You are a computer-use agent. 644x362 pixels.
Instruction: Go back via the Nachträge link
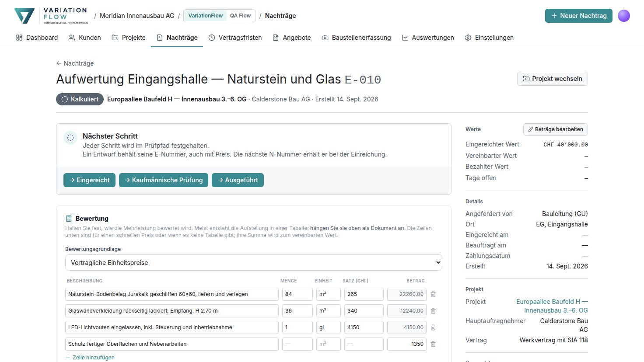[x=75, y=63]
